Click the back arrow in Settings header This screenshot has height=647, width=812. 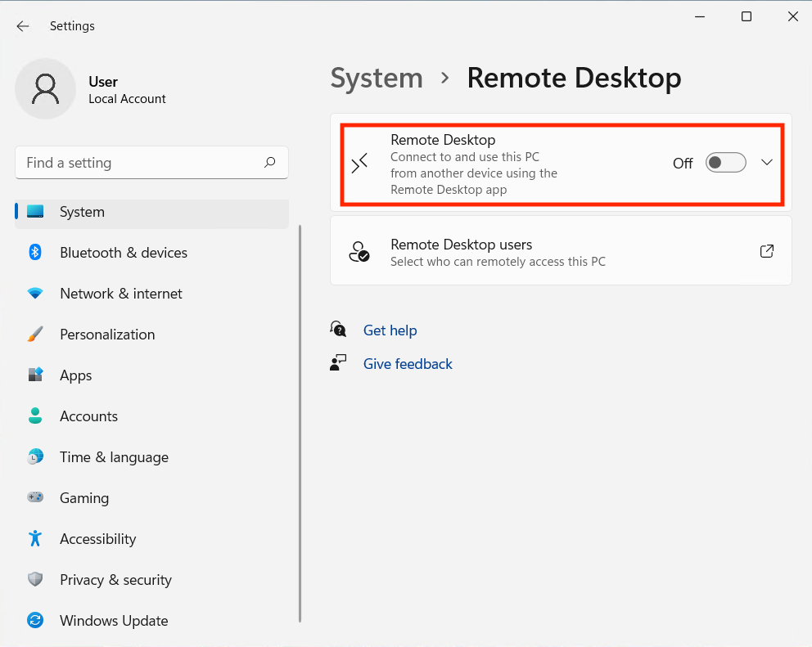(23, 26)
